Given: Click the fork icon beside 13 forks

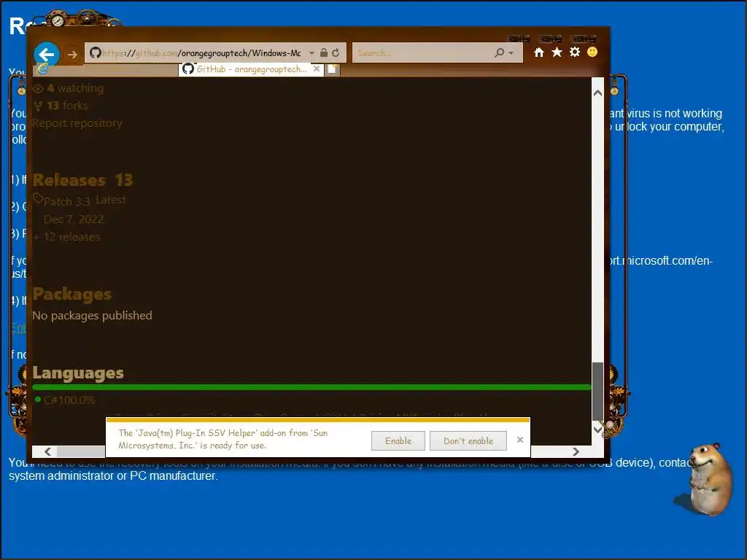Looking at the screenshot, I should pyautogui.click(x=38, y=106).
